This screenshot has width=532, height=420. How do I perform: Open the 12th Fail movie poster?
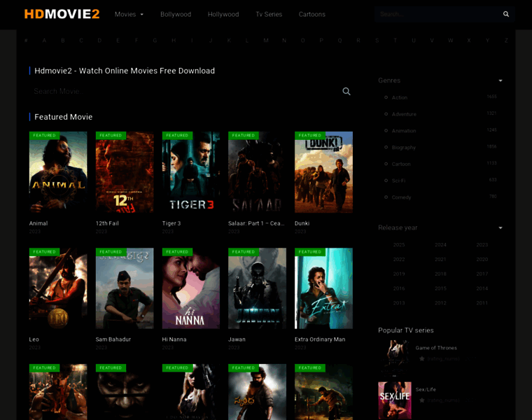click(125, 172)
